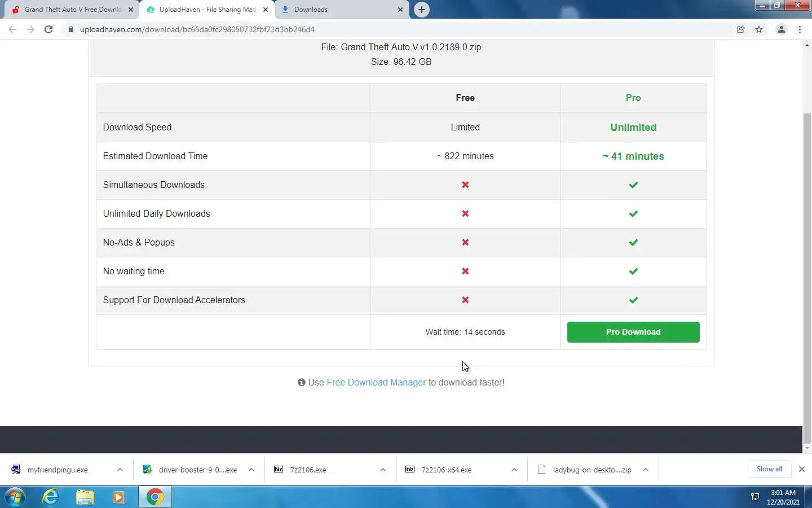Open the Free Download Manager link
The image size is (812, 508).
pyautogui.click(x=376, y=382)
